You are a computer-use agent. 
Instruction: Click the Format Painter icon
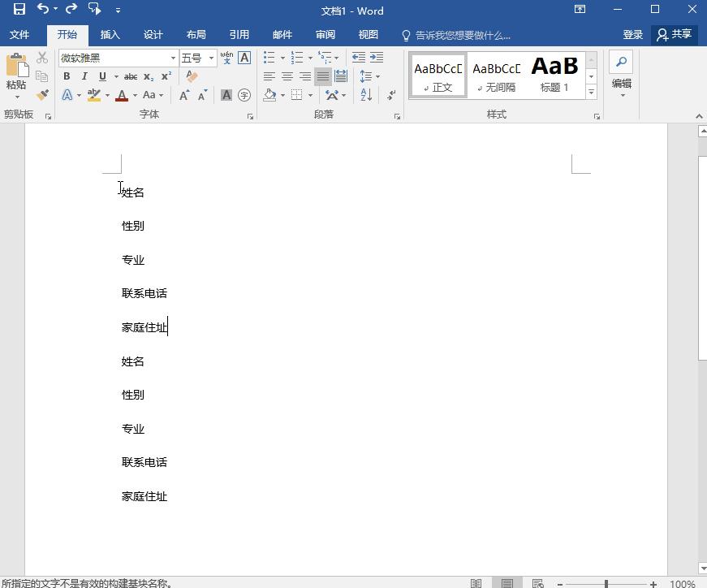(42, 95)
